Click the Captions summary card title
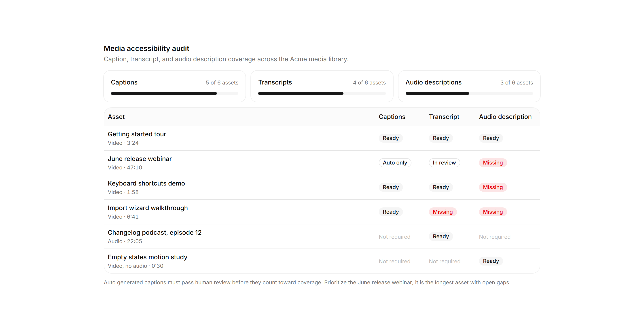This screenshot has height=329, width=644. coord(124,82)
